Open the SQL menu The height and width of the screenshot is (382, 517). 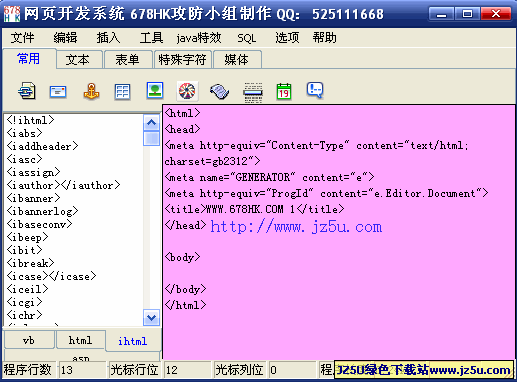click(x=247, y=38)
